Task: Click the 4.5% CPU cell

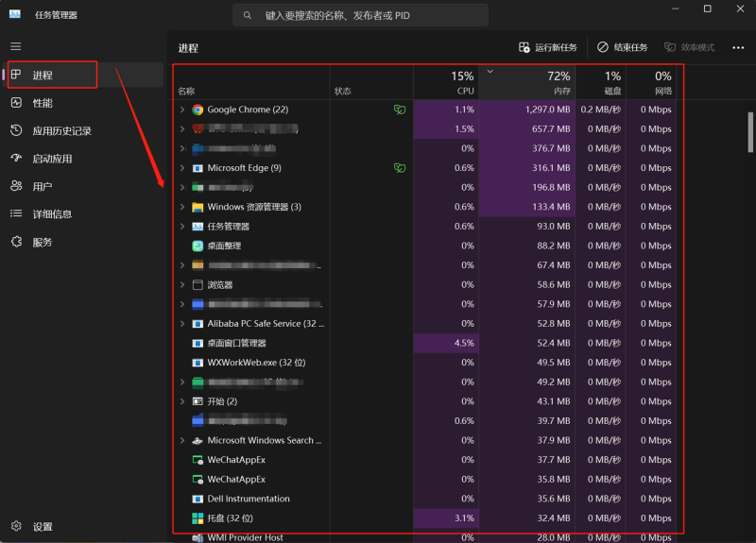Action: click(x=446, y=343)
